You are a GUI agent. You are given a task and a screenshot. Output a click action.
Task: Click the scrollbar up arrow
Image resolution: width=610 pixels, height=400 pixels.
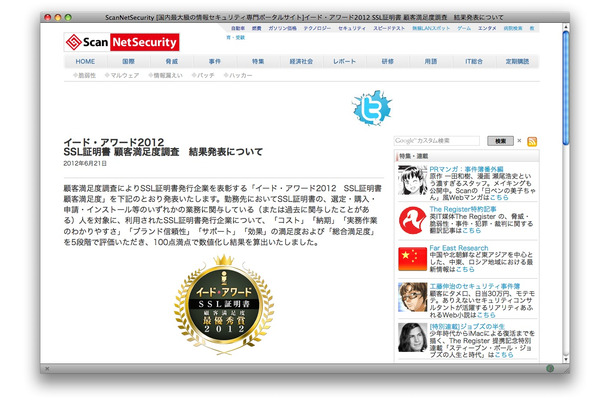[x=566, y=27]
